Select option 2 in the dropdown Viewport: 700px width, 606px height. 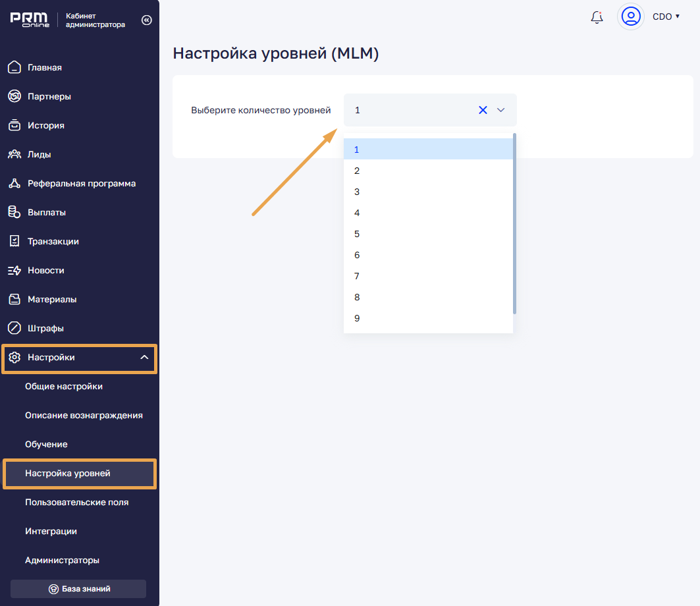[357, 171]
